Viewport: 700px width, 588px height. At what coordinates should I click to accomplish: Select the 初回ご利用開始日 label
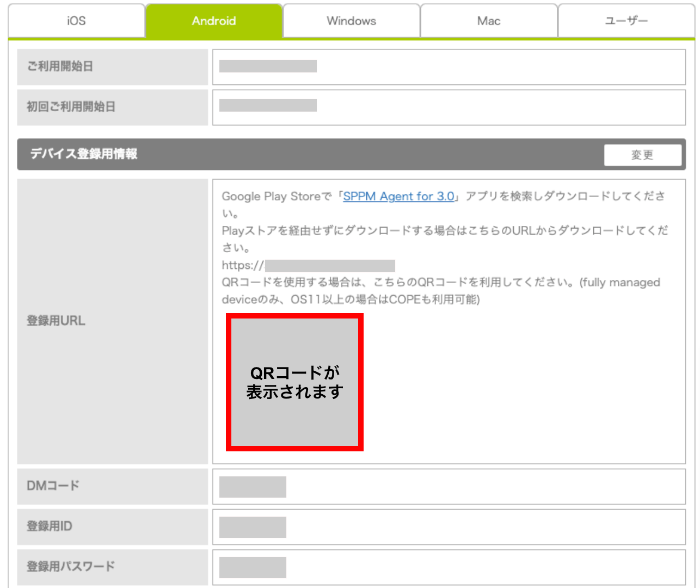(x=71, y=107)
